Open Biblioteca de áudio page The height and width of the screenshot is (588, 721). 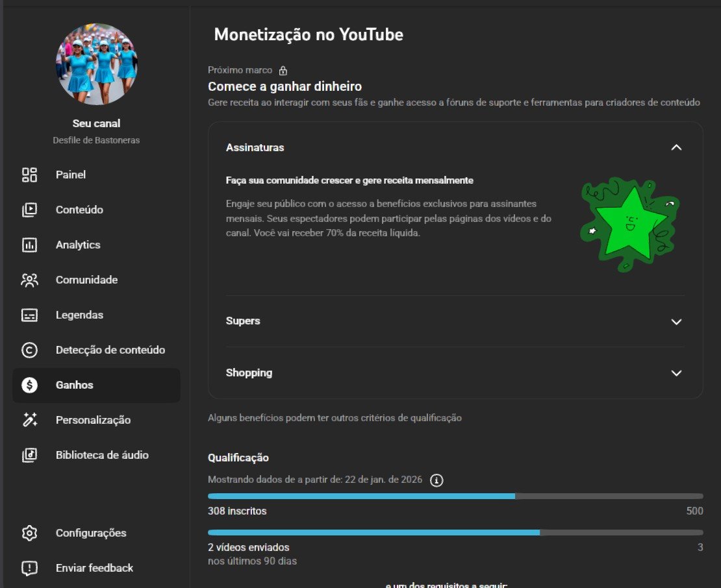102,455
